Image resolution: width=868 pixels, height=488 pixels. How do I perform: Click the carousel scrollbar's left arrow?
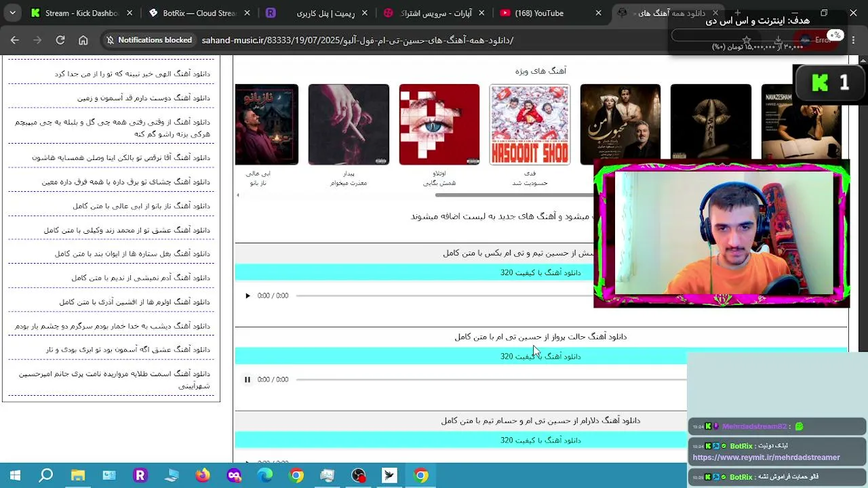click(x=238, y=195)
